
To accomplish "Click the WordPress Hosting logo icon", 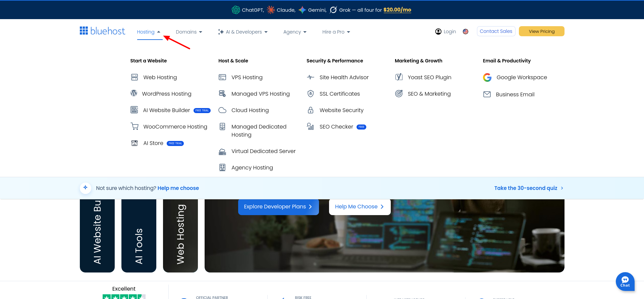I will 134,93.
